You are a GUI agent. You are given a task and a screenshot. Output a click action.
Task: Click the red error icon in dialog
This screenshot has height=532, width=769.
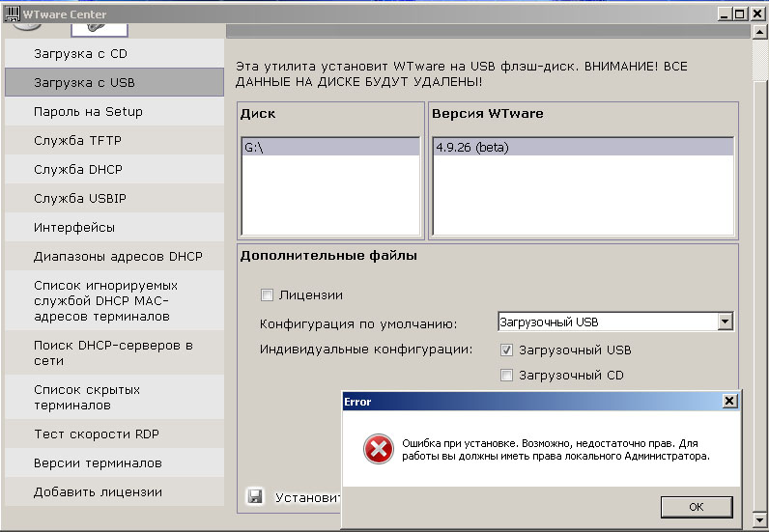click(x=378, y=448)
